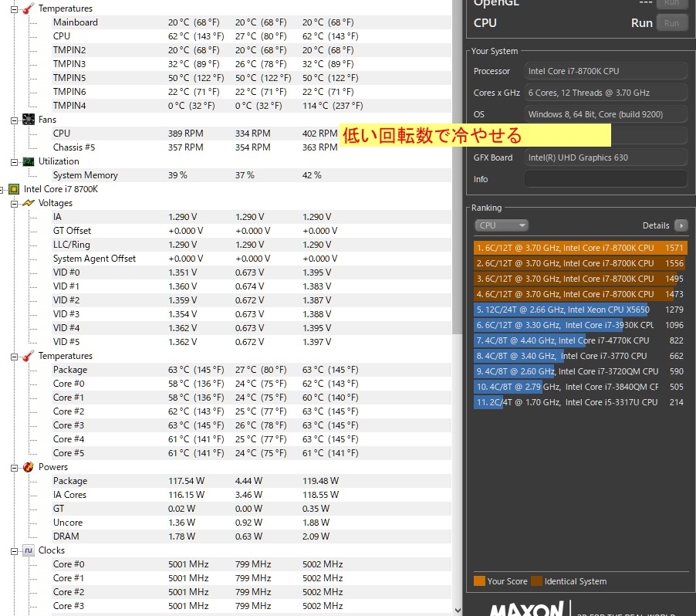Click the Run button next to OpenGL
Screen dimensions: 696x616
671,2
